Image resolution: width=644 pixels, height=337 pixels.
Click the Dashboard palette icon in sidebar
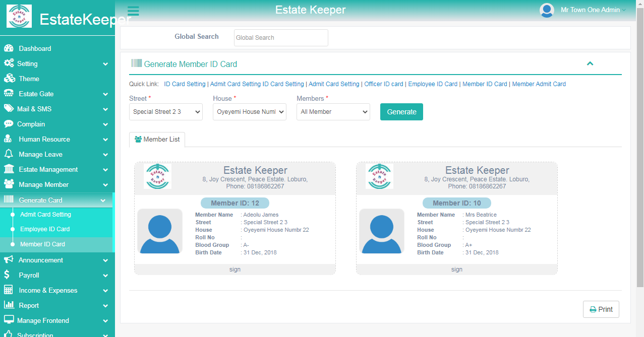(x=9, y=48)
